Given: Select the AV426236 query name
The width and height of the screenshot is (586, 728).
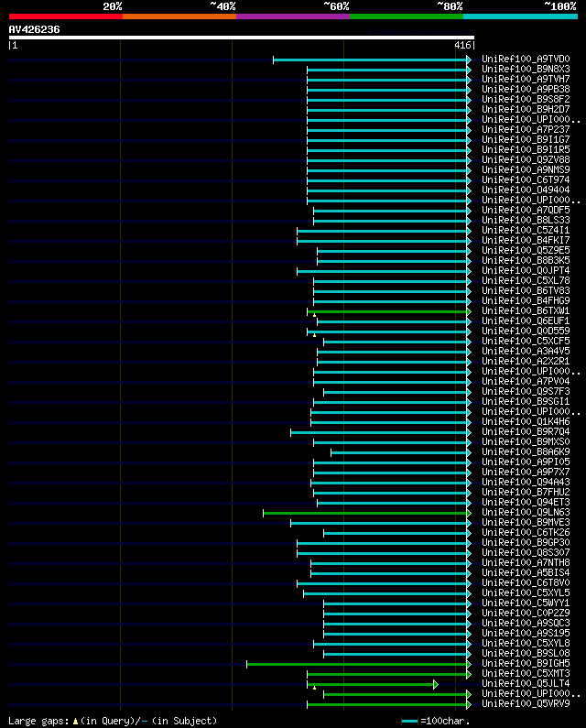Looking at the screenshot, I should (x=35, y=29).
